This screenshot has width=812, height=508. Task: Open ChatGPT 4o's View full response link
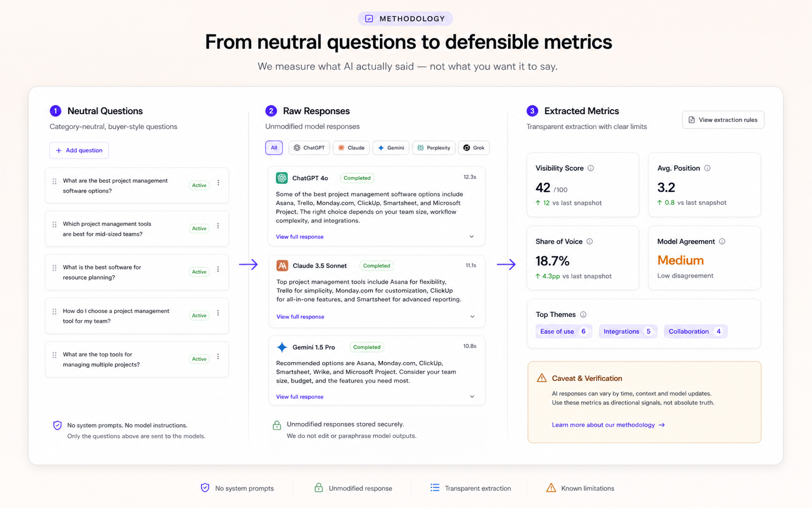(x=300, y=237)
